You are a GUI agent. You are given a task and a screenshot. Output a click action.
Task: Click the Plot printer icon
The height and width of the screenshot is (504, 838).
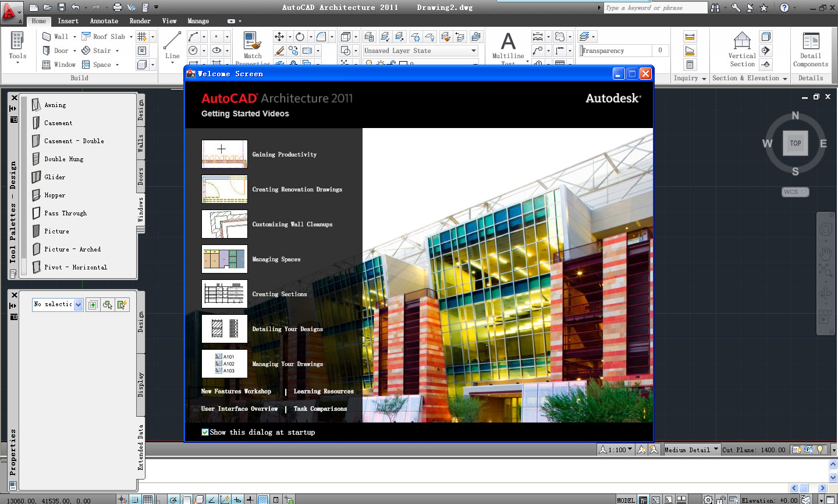118,8
